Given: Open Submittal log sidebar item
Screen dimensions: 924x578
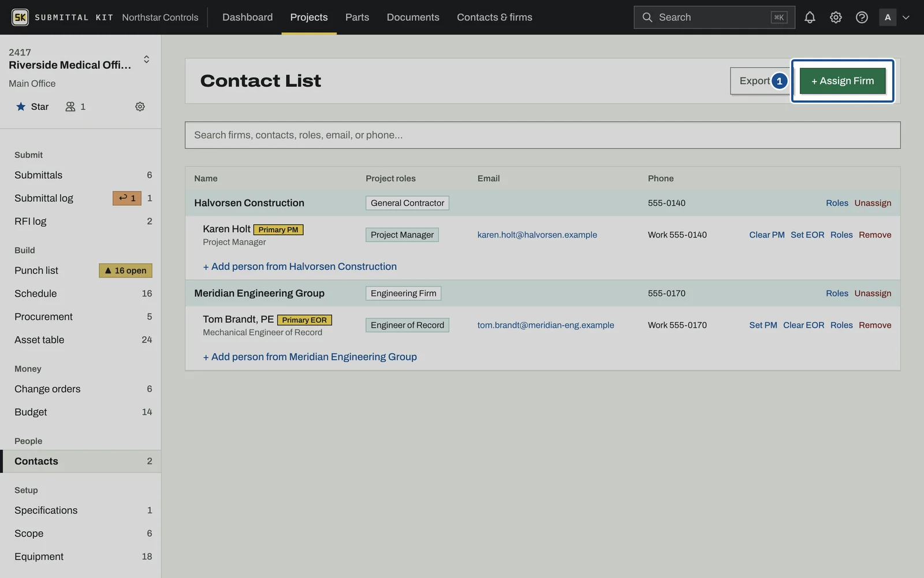Looking at the screenshot, I should (x=81, y=198).
